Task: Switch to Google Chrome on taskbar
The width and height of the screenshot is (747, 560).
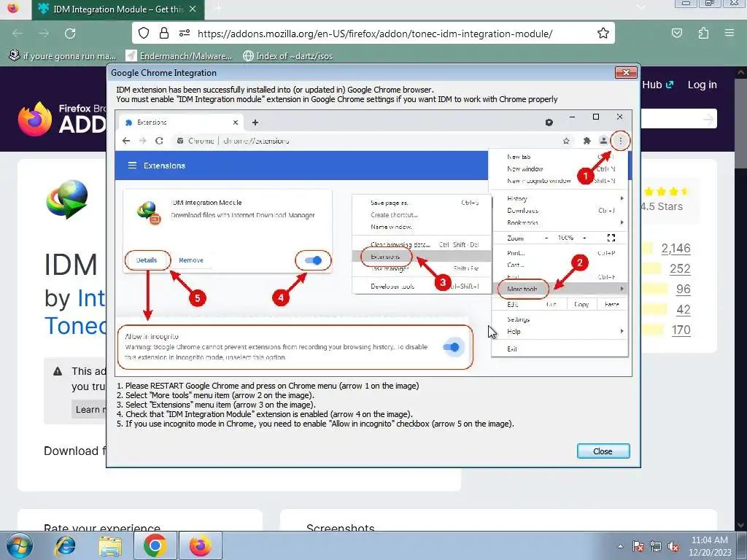Action: point(155,545)
